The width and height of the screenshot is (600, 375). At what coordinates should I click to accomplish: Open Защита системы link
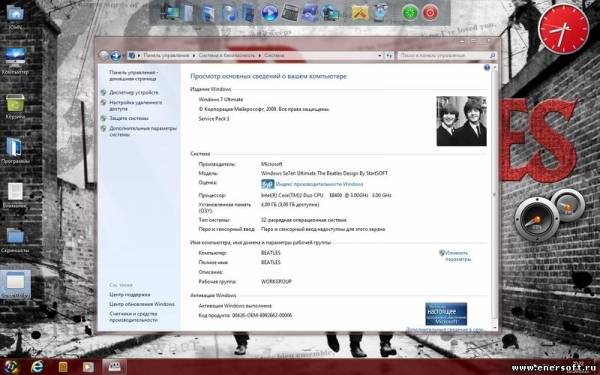pyautogui.click(x=129, y=118)
